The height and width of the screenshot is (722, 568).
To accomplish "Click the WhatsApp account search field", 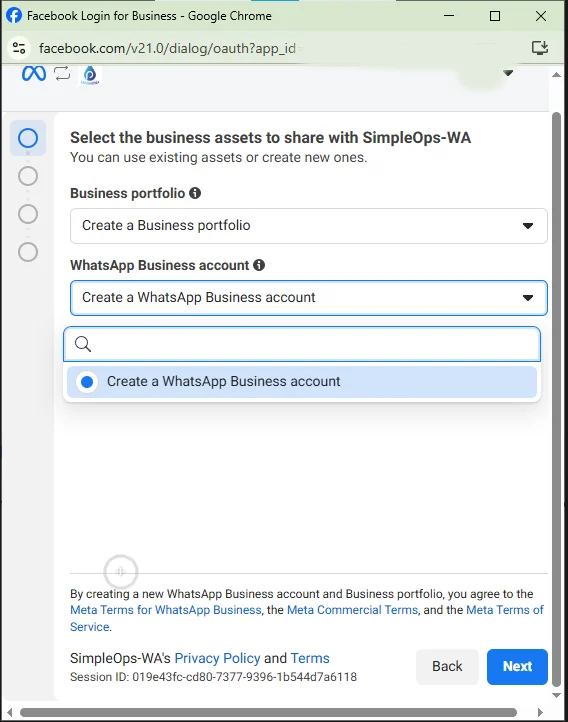I will click(x=302, y=344).
